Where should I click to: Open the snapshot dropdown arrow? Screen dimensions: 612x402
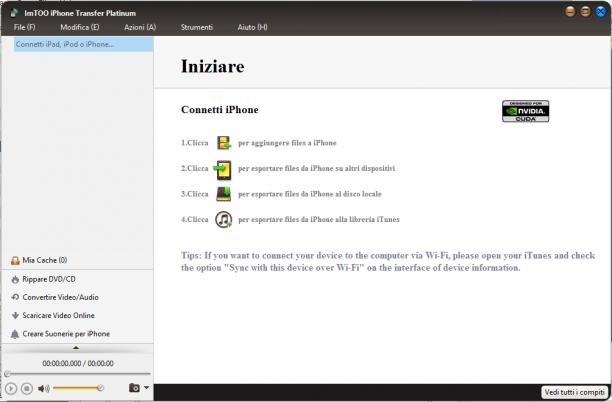pyautogui.click(x=146, y=388)
